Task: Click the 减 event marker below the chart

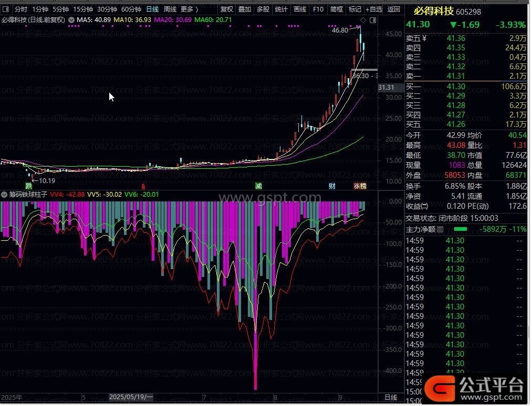Action: [x=258, y=186]
